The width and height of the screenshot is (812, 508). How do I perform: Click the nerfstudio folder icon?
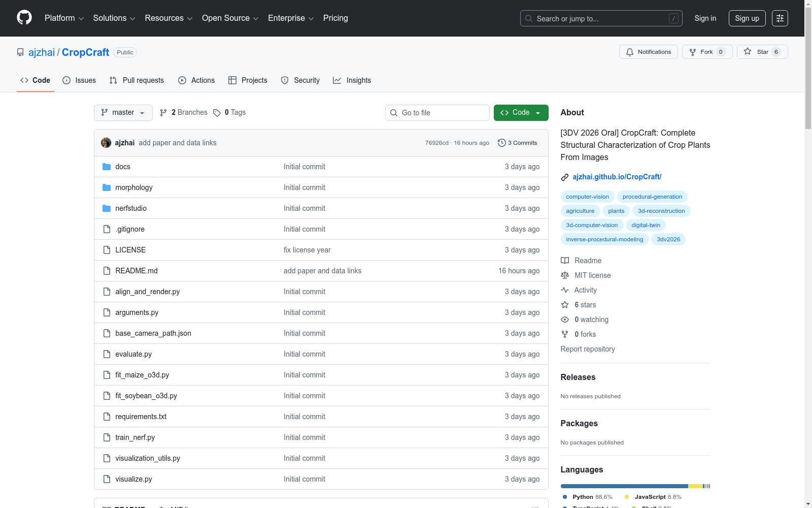pos(107,208)
